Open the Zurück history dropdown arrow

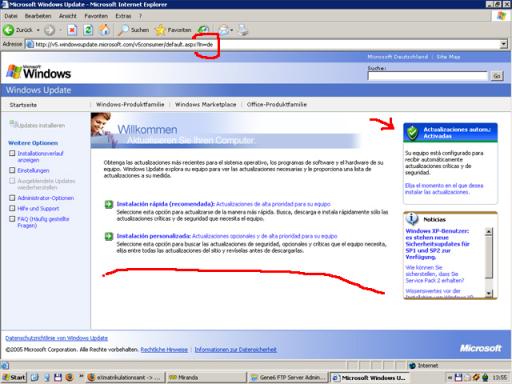(38, 30)
